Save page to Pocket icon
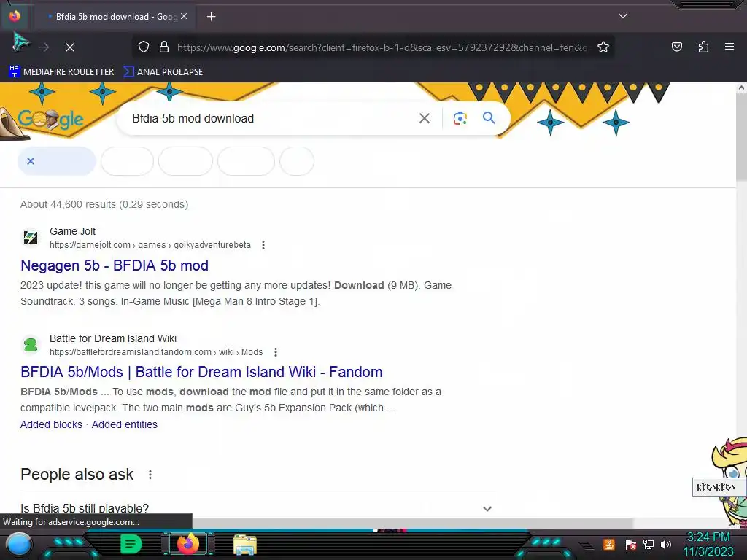Viewport: 747px width, 560px height. pyautogui.click(x=676, y=47)
